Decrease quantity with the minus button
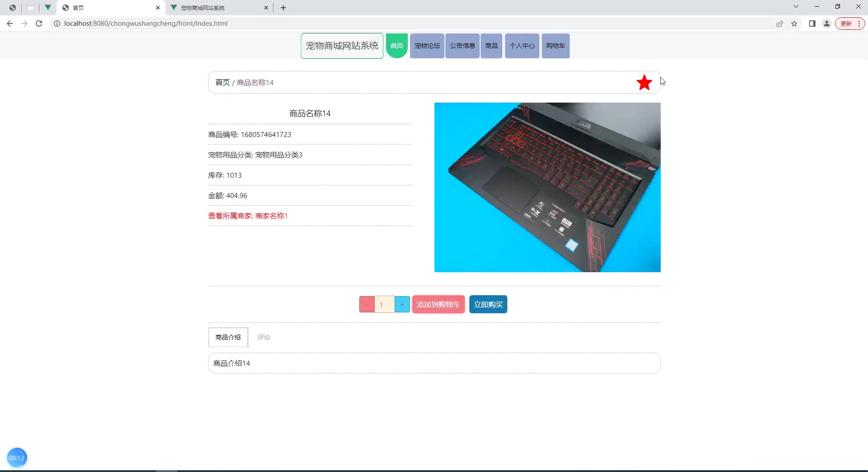This screenshot has height=472, width=868. (x=367, y=304)
